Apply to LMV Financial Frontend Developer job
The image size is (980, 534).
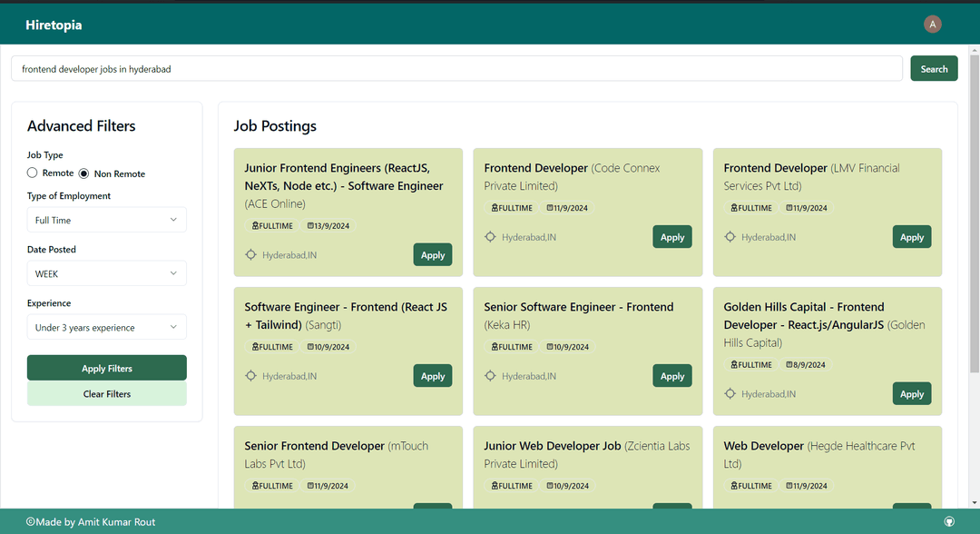(x=912, y=237)
